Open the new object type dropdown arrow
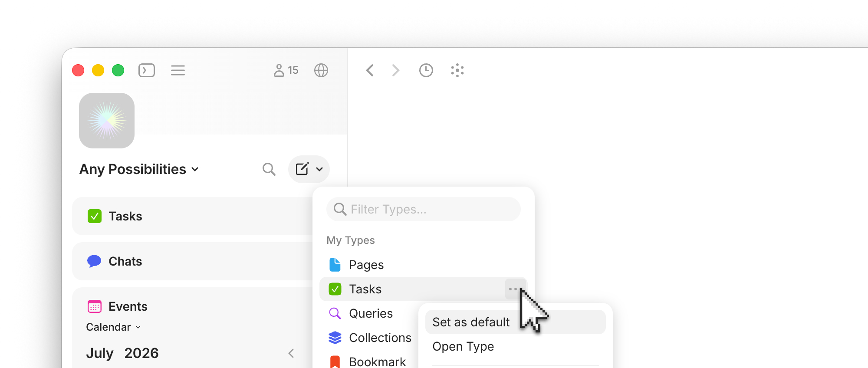Viewport: 868px width, 368px height. click(319, 169)
